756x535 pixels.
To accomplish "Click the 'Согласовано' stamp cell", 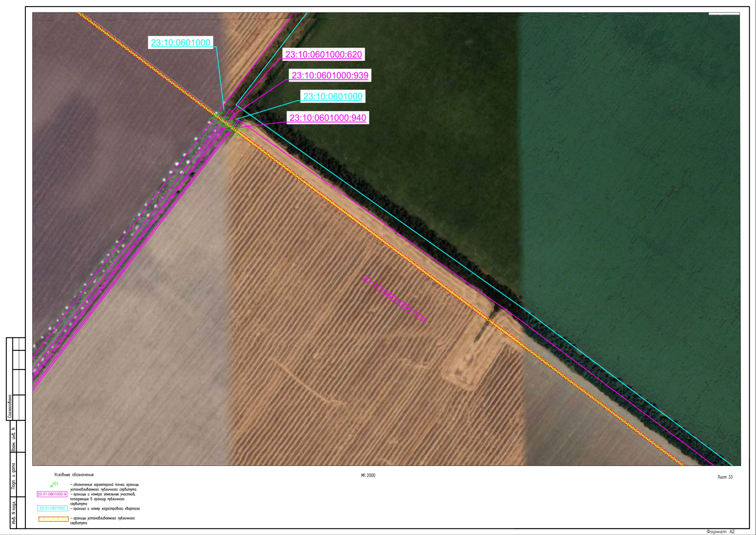I will 10,406.
